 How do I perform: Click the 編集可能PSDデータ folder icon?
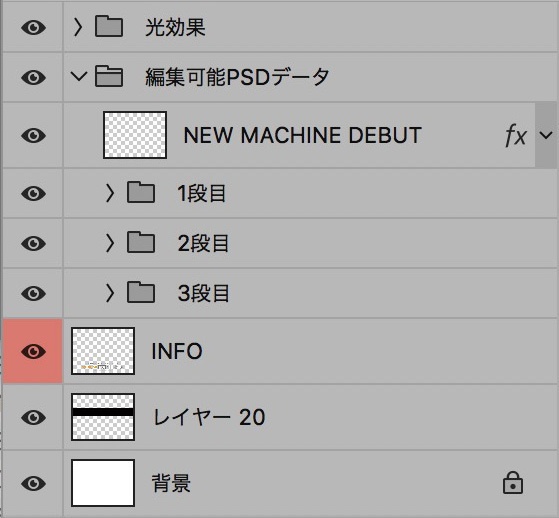[109, 76]
